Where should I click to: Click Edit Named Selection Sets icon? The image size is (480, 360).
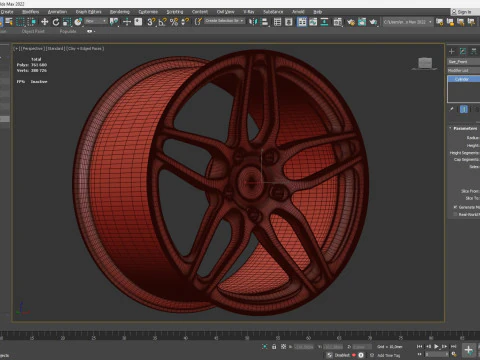coord(198,22)
